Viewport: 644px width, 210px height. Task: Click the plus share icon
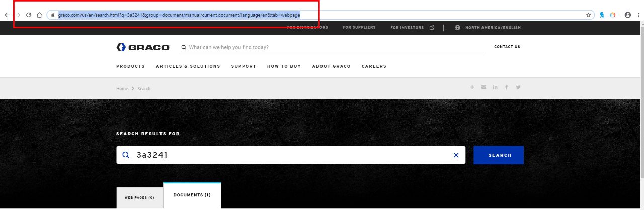(472, 87)
